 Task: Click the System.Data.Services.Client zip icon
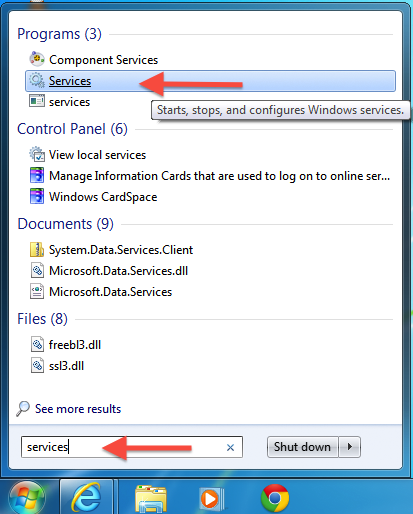(37, 250)
